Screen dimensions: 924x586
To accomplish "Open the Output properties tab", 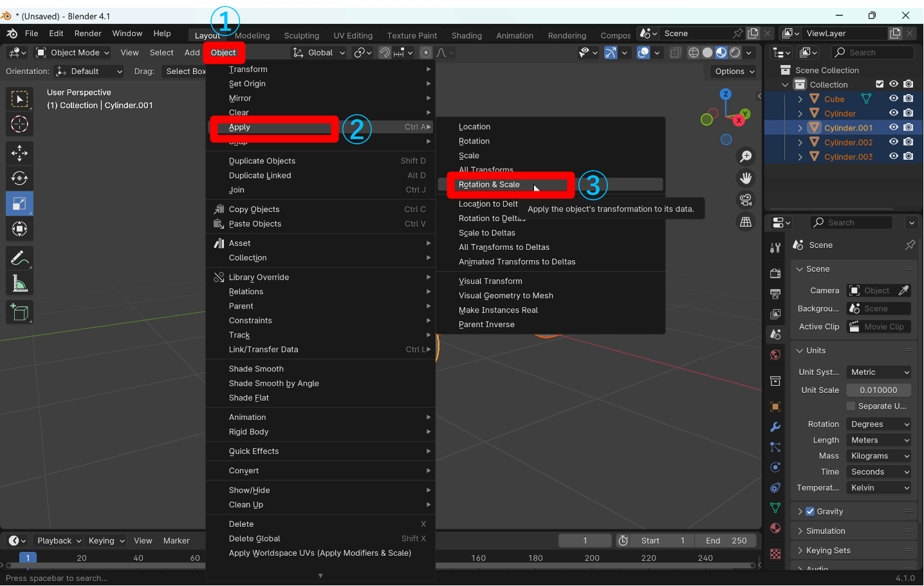I will (775, 294).
